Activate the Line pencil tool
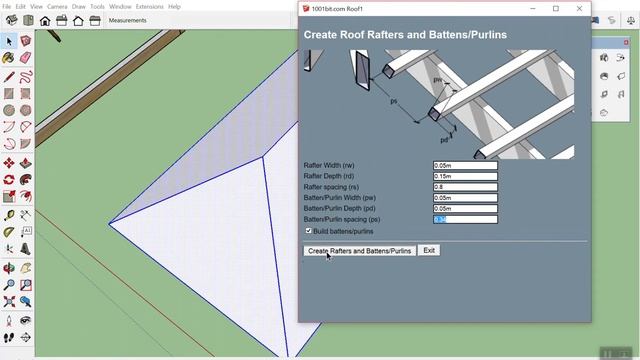This screenshot has width=640, height=360. point(9,77)
